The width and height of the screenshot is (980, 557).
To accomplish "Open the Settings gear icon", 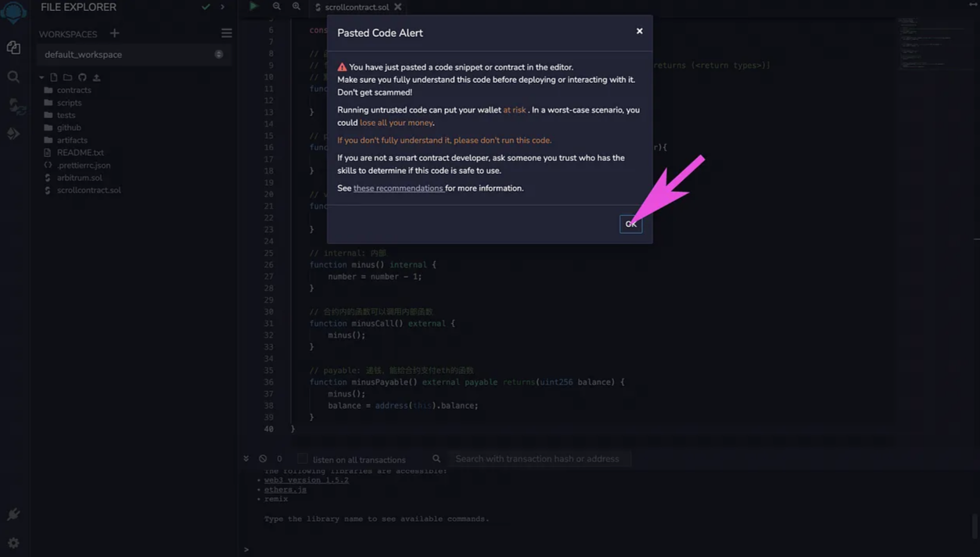I will coord(13,542).
